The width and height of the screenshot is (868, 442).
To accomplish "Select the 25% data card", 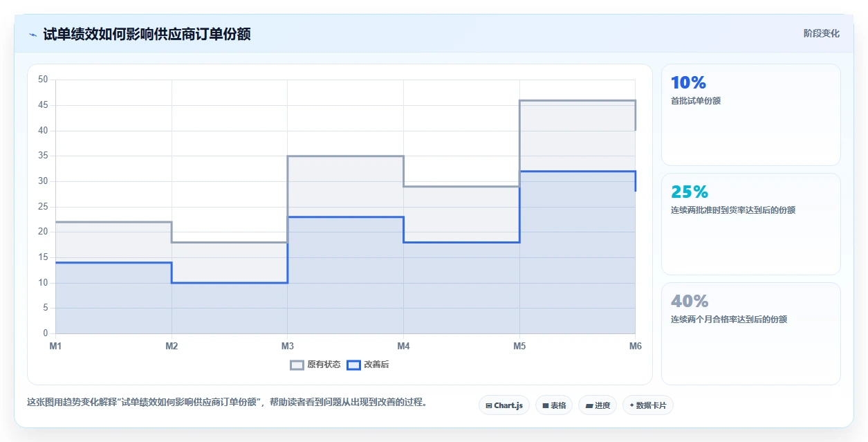I will click(x=751, y=224).
